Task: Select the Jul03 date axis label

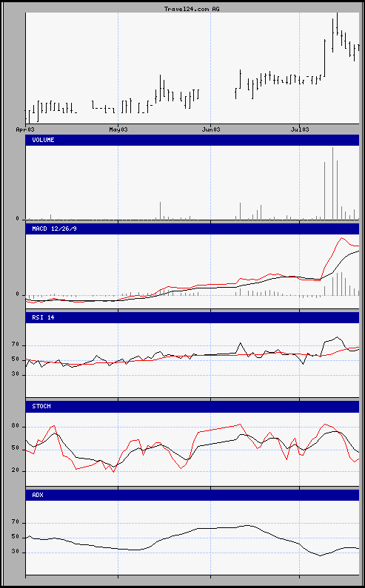Action: point(299,129)
